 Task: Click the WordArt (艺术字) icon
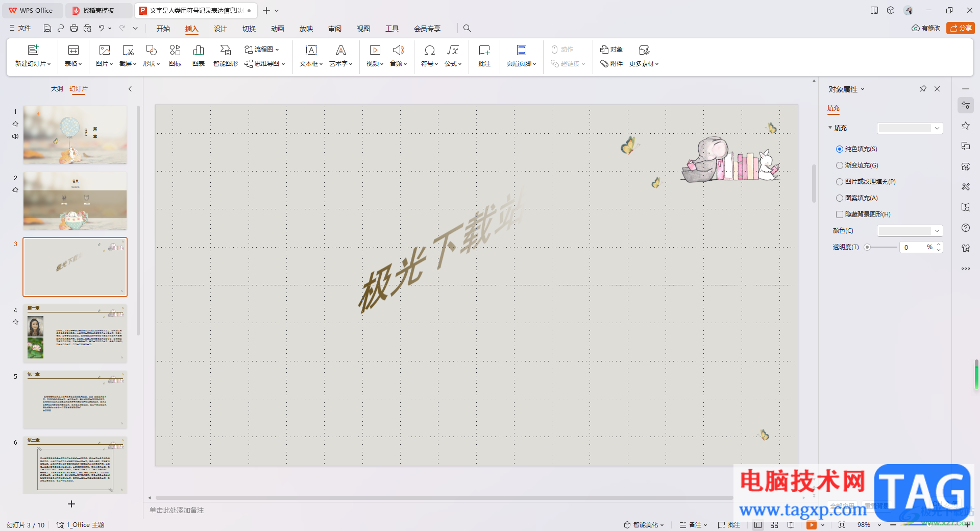341,50
